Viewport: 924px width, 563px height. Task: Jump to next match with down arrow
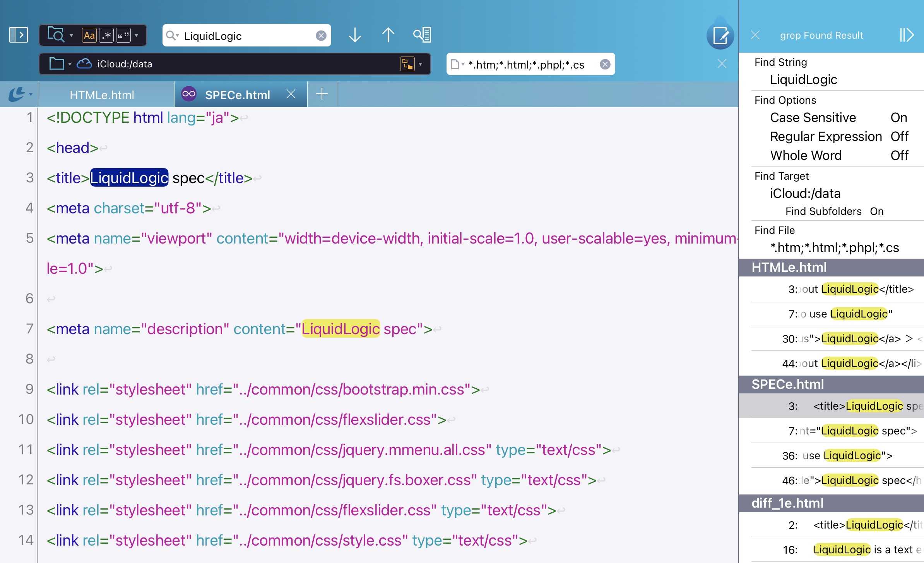pyautogui.click(x=354, y=35)
